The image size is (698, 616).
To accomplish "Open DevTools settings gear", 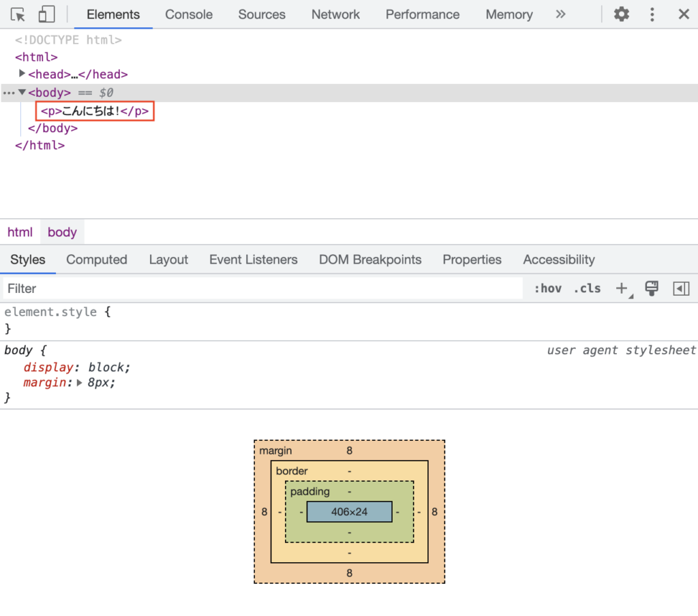I will point(621,14).
